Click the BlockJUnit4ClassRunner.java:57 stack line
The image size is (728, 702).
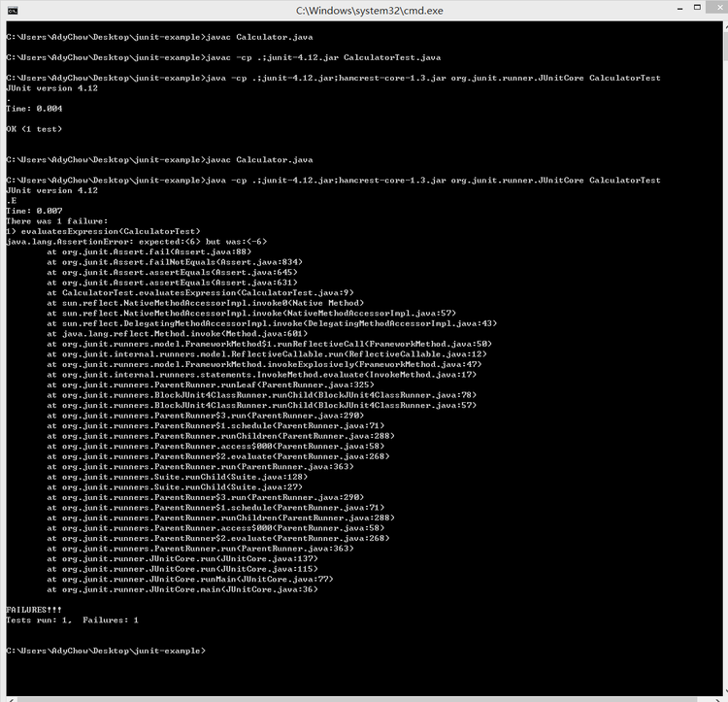point(261,405)
